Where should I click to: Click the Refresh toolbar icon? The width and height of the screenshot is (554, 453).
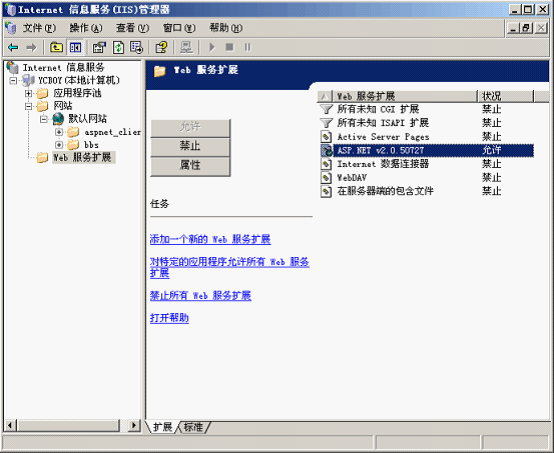tap(118, 47)
